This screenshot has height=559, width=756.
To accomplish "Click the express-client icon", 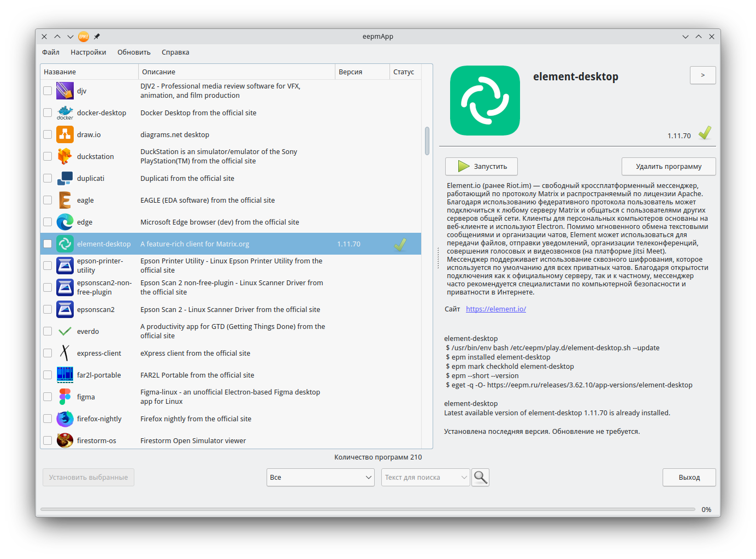I will 65,353.
